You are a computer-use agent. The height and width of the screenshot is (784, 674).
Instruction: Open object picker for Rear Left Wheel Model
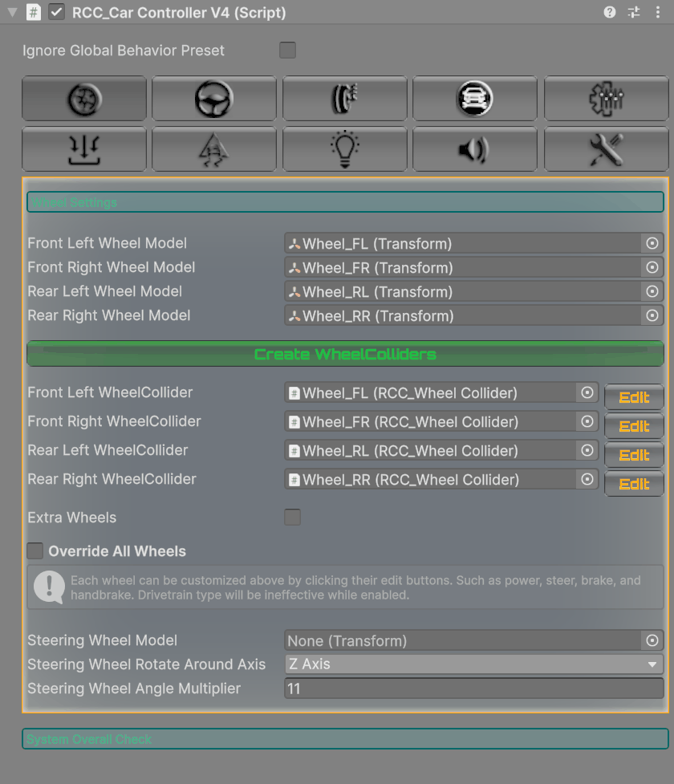point(652,291)
